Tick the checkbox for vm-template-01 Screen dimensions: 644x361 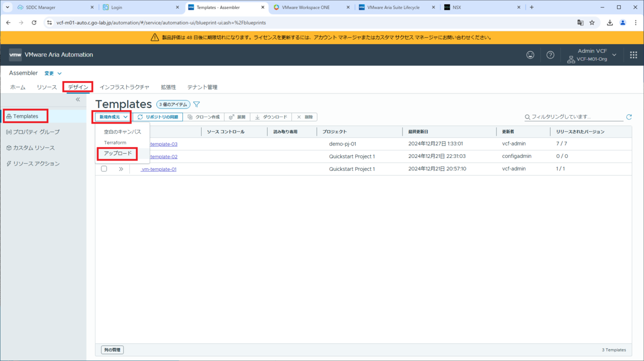coord(104,169)
